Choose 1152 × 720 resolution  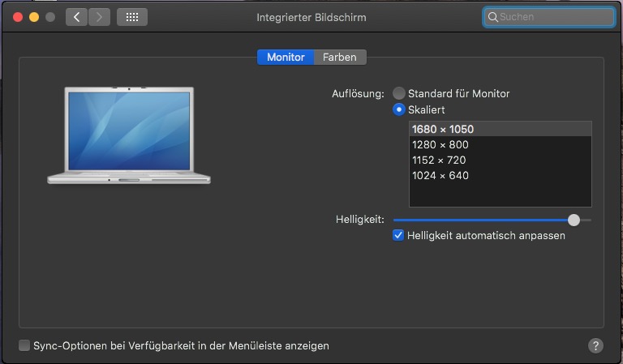(x=501, y=160)
